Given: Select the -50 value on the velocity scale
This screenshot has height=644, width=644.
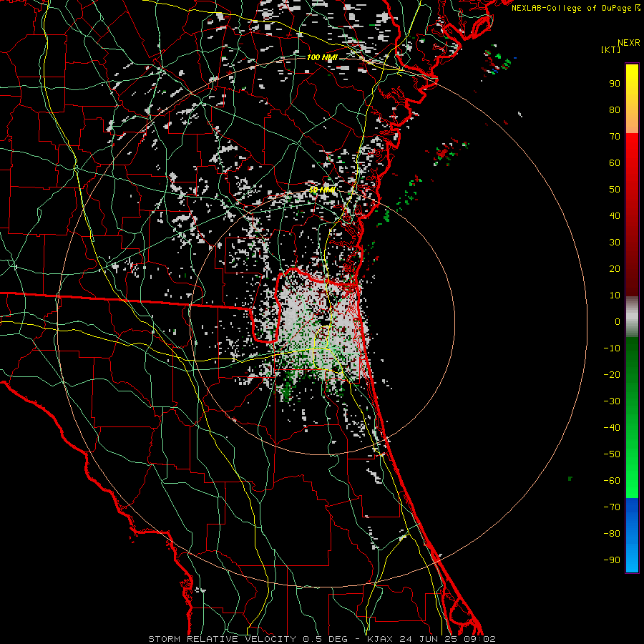Looking at the screenshot, I should click(612, 454).
